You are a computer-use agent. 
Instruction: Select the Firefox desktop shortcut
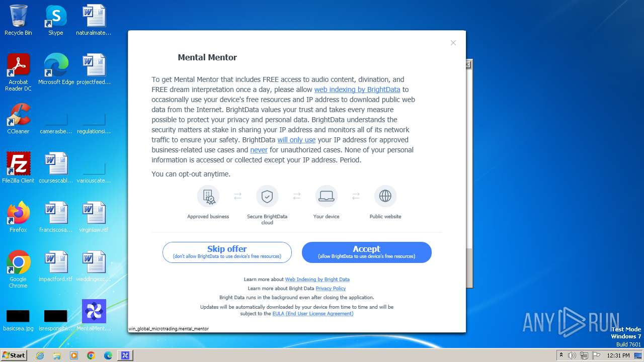click(18, 217)
